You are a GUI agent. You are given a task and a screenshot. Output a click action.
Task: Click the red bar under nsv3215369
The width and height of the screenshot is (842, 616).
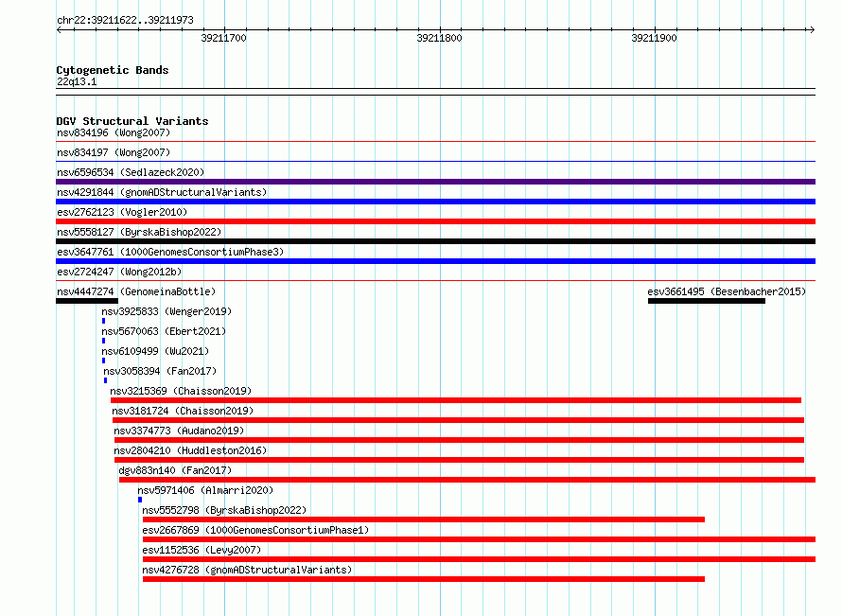tap(456, 400)
